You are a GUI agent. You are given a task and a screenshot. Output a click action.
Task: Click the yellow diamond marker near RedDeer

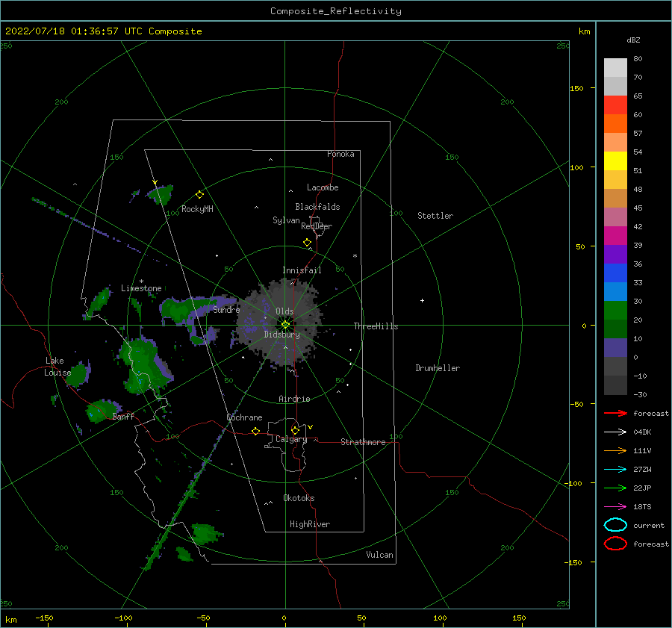(x=307, y=242)
